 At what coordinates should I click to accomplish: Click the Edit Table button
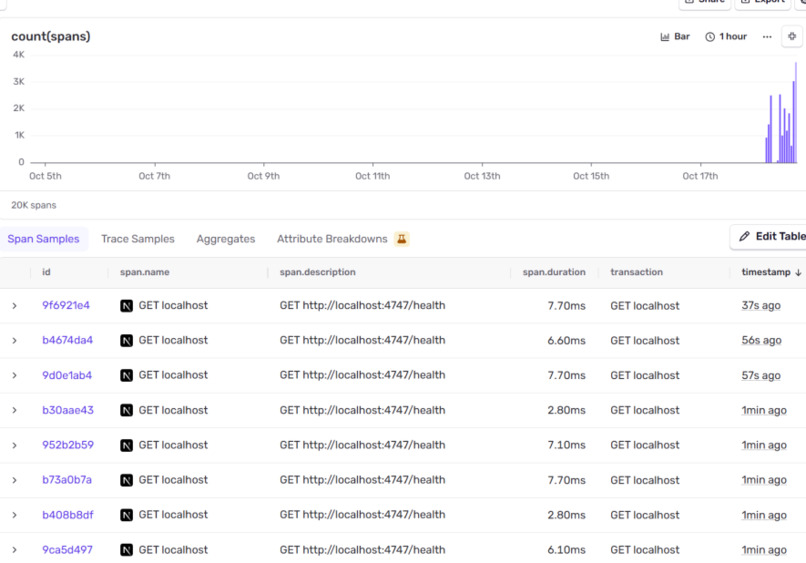[768, 237]
